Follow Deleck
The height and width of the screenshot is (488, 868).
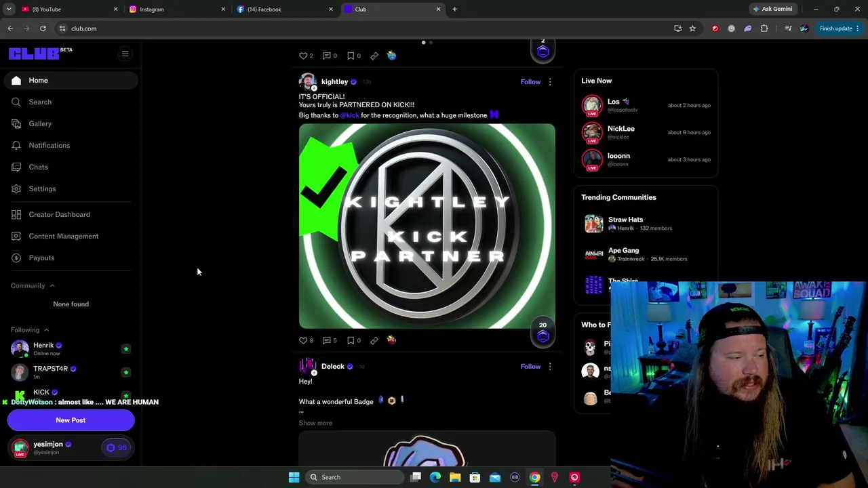point(530,366)
